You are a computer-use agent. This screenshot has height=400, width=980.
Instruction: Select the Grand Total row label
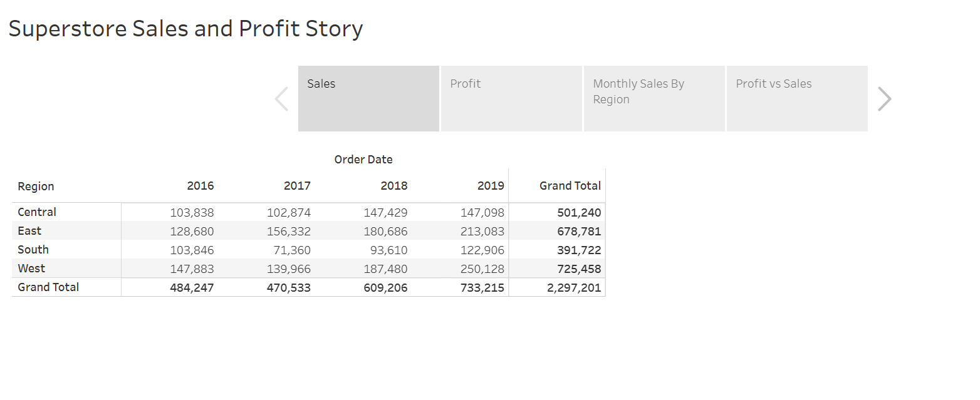tap(48, 287)
